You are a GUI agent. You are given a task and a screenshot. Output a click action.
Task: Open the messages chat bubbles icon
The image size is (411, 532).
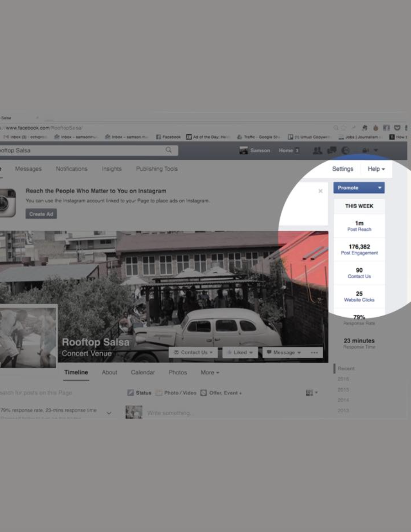click(x=332, y=150)
